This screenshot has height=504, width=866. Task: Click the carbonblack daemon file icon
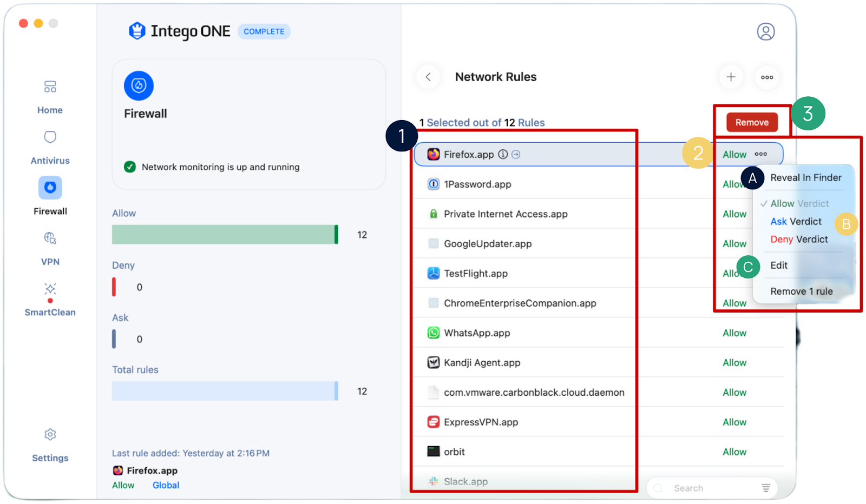(x=434, y=392)
